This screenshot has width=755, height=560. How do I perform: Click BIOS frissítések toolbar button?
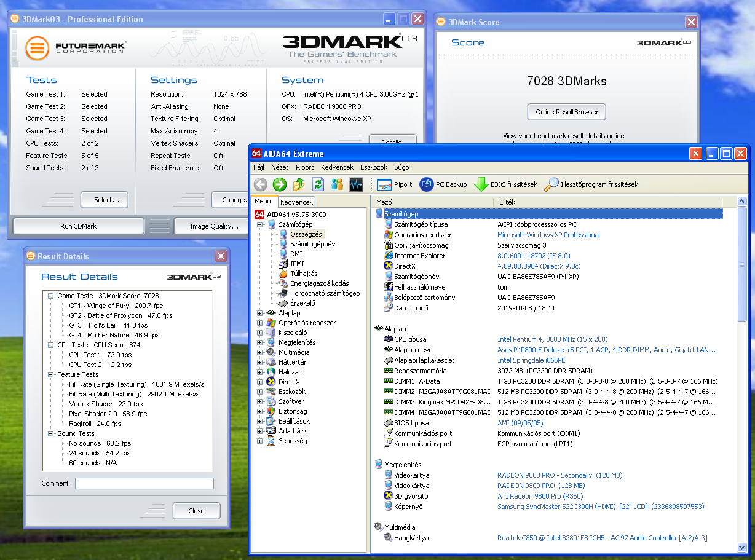point(506,184)
